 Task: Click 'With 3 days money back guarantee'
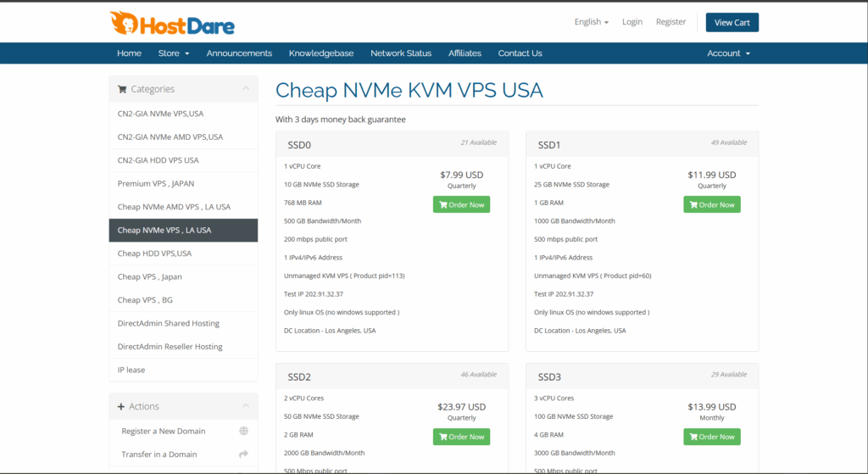coord(341,120)
